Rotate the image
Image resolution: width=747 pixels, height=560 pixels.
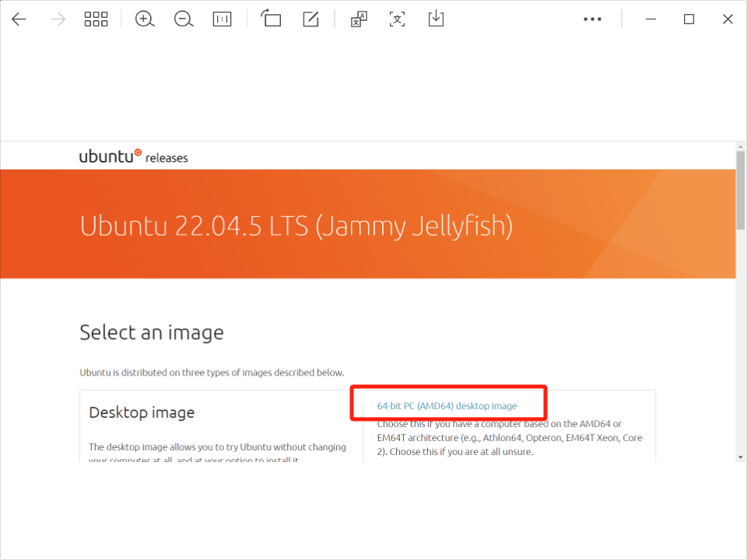(271, 19)
